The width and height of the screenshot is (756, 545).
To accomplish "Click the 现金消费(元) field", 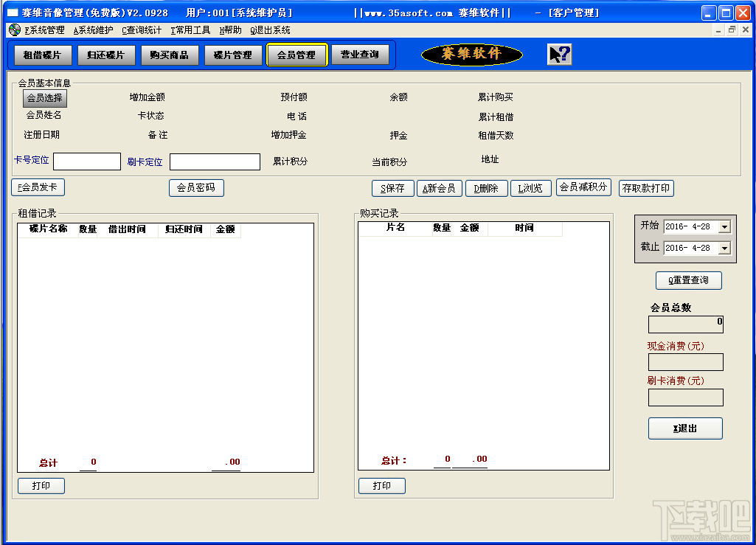I will (686, 361).
